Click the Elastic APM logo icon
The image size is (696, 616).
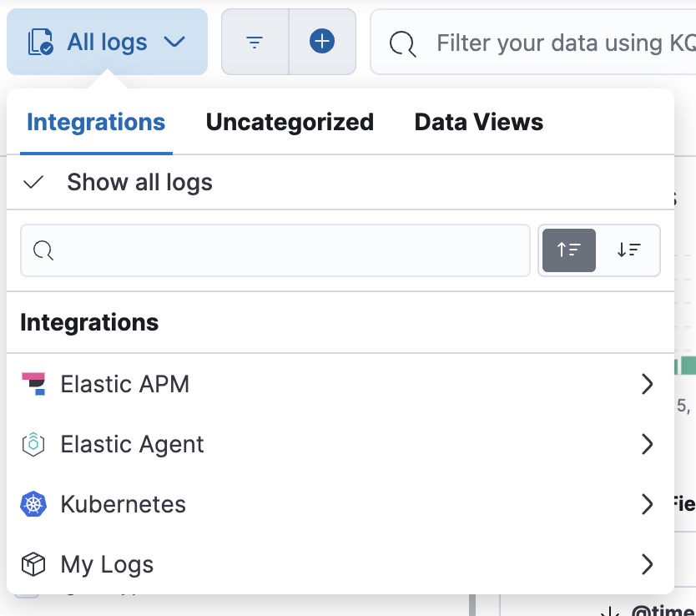[x=33, y=384]
